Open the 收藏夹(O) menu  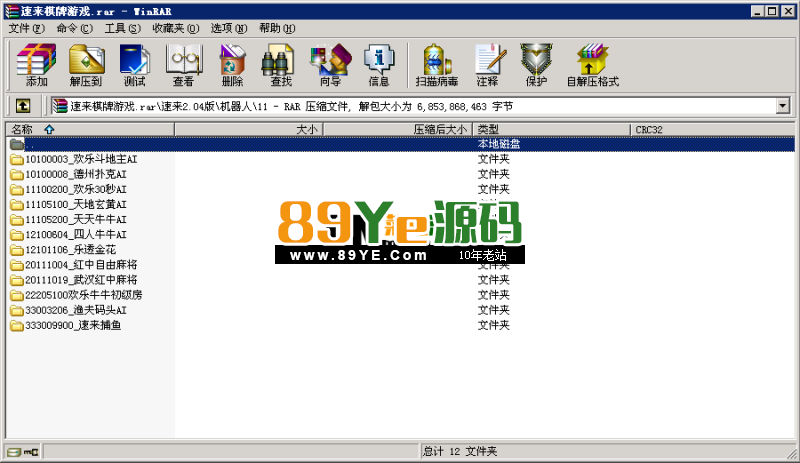(176, 28)
